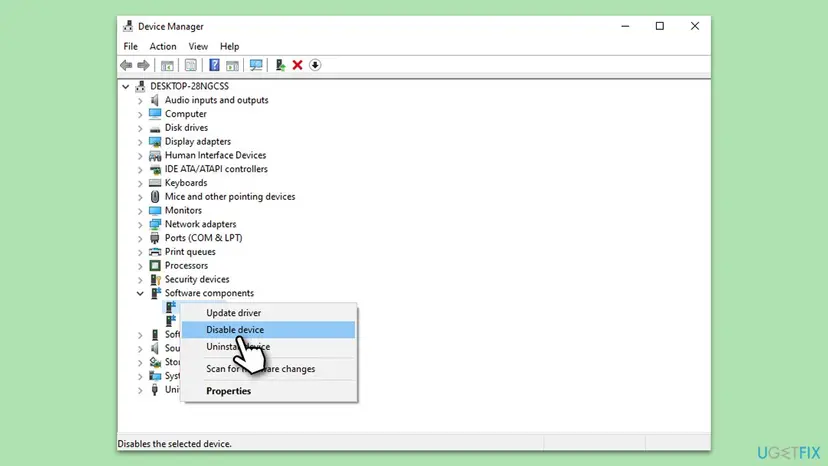The height and width of the screenshot is (466, 828).
Task: Click the IDE ATA/ATAPI controllers icon
Action: 155,169
